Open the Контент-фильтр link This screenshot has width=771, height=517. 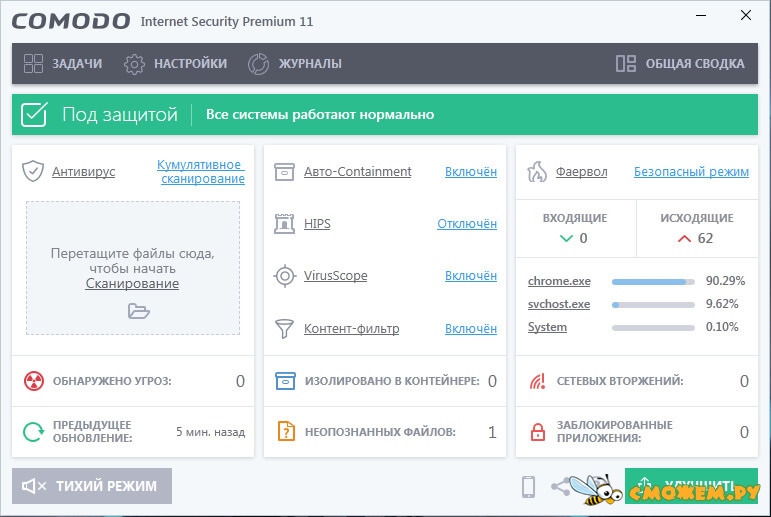(352, 328)
